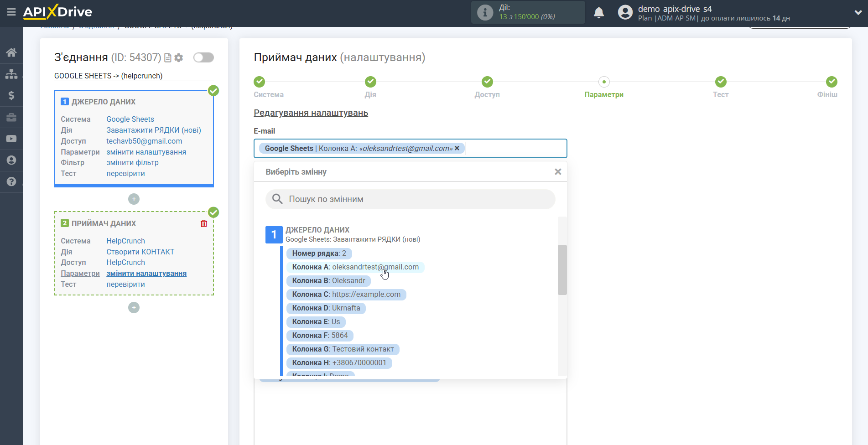Click the ApiX-Drive logo
The height and width of the screenshot is (445, 868).
tap(57, 12)
